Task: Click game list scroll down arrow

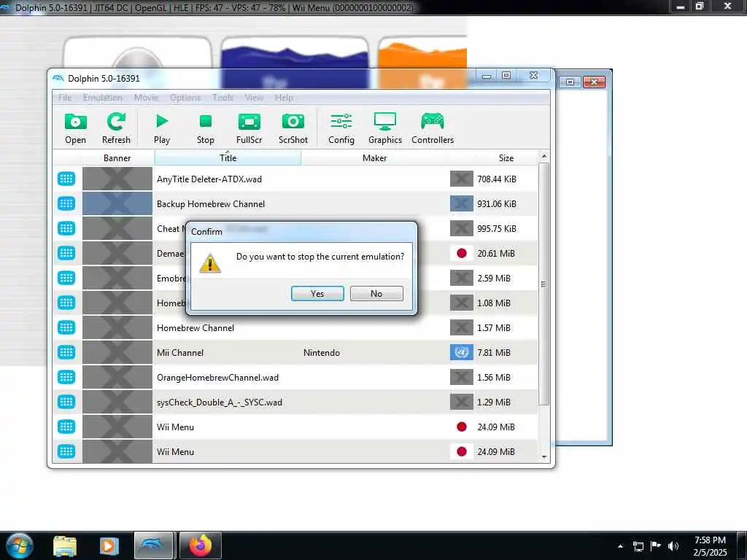Action: coord(544,457)
